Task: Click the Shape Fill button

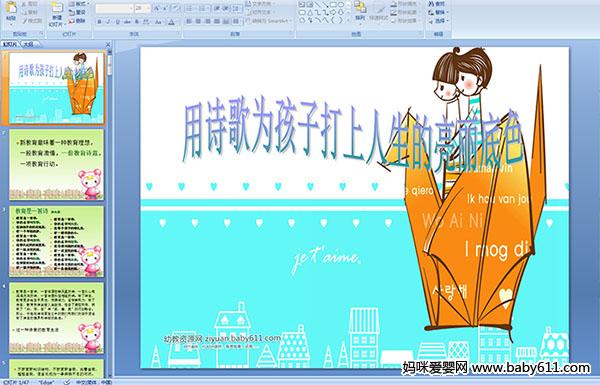Action: pyautogui.click(x=406, y=4)
